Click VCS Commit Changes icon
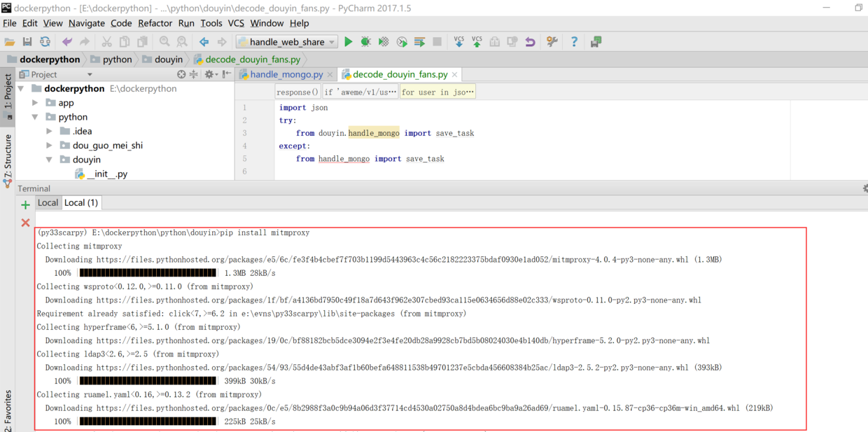This screenshot has width=868, height=432. point(477,42)
